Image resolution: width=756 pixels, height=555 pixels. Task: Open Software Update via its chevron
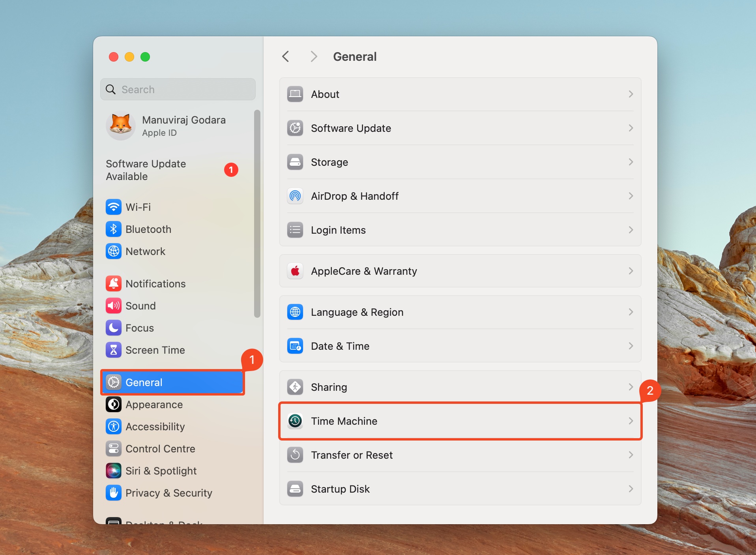pyautogui.click(x=631, y=128)
